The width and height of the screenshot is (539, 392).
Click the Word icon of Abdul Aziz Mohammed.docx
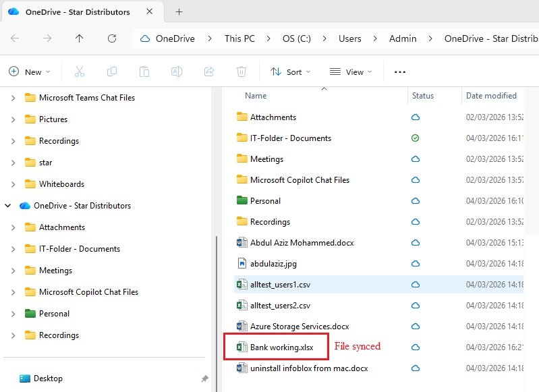click(242, 242)
